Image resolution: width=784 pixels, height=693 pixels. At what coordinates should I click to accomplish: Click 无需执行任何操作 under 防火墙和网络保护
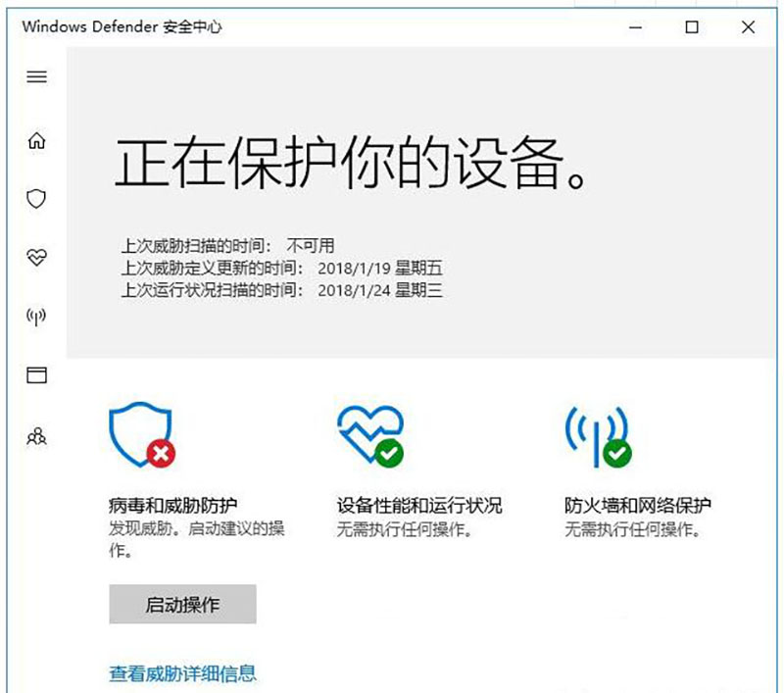click(x=632, y=529)
